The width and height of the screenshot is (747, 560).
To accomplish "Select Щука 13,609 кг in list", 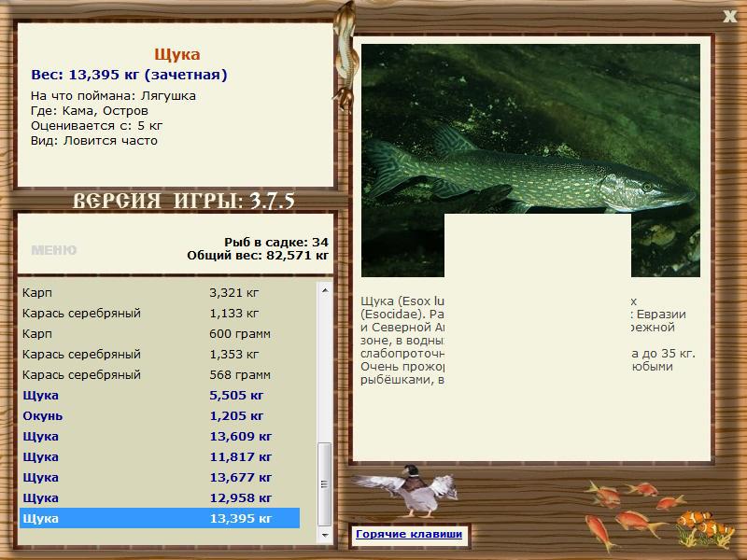I will click(160, 436).
